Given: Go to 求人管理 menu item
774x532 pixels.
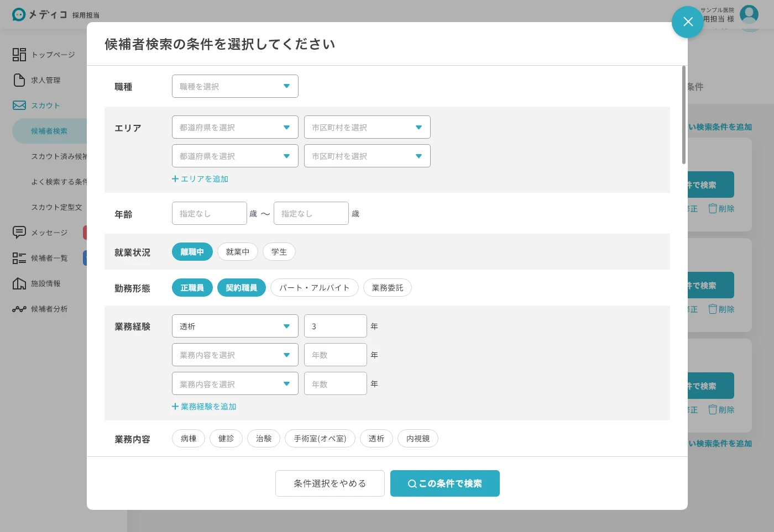Looking at the screenshot, I should 45,80.
